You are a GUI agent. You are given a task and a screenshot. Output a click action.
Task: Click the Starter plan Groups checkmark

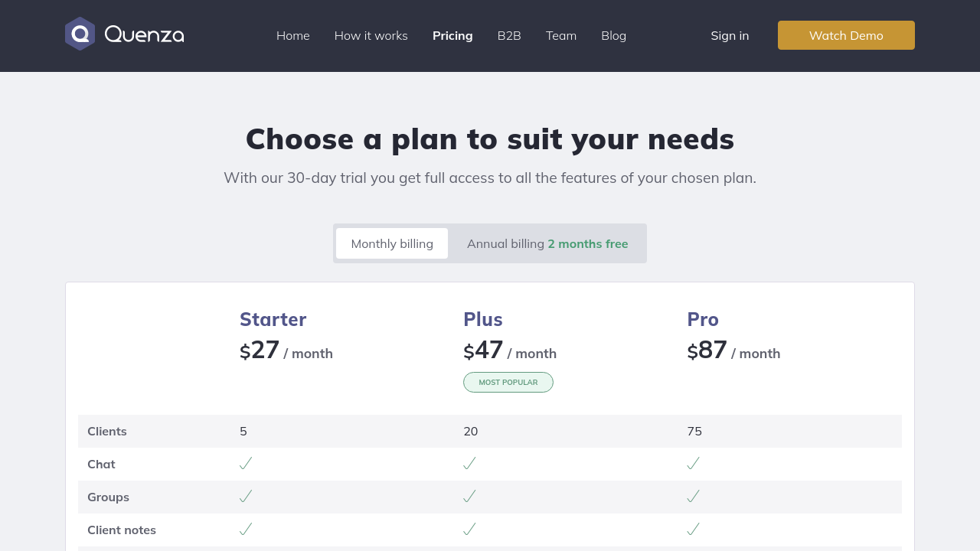(246, 497)
